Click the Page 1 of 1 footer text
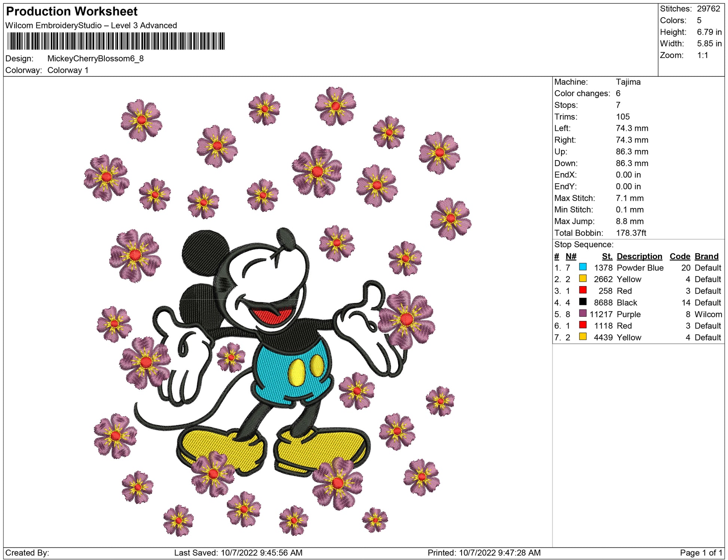Viewport: 728px width, 560px height. pyautogui.click(x=701, y=553)
